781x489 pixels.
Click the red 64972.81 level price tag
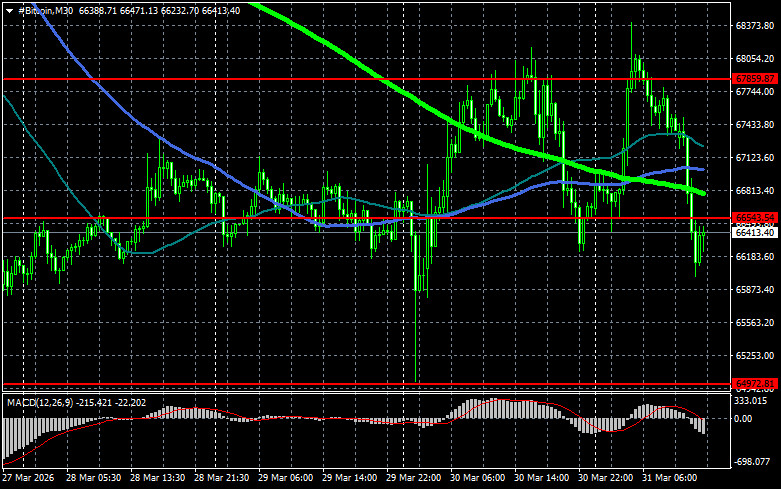755,383
